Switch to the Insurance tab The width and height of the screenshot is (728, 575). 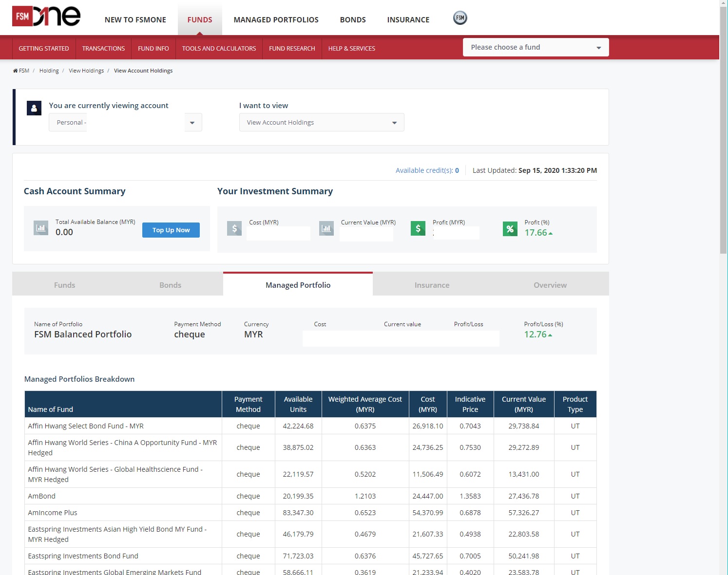point(432,285)
